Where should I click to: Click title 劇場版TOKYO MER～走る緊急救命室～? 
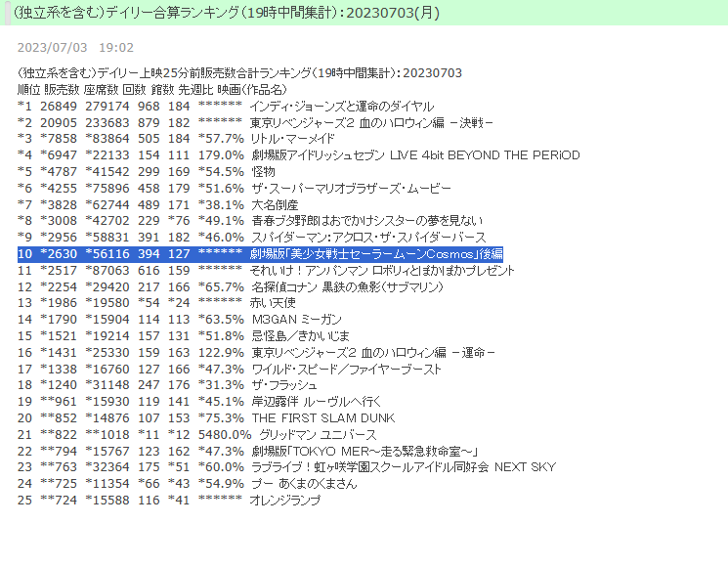coord(364,452)
